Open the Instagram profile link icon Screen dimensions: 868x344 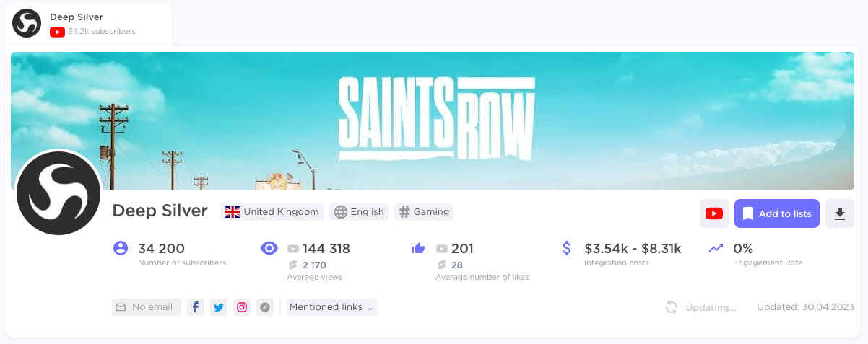coord(242,307)
